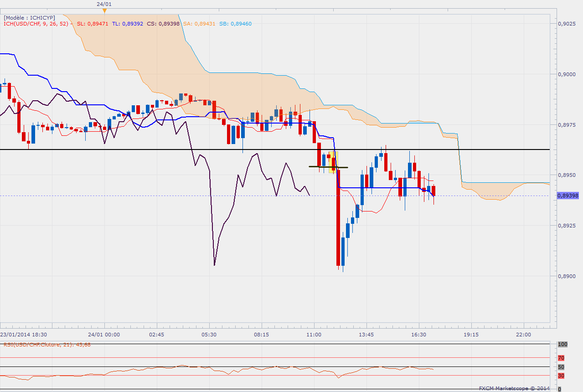Screen dimensions: 583x392
Task: Click the 22:00 time axis label
Action: 524,335
